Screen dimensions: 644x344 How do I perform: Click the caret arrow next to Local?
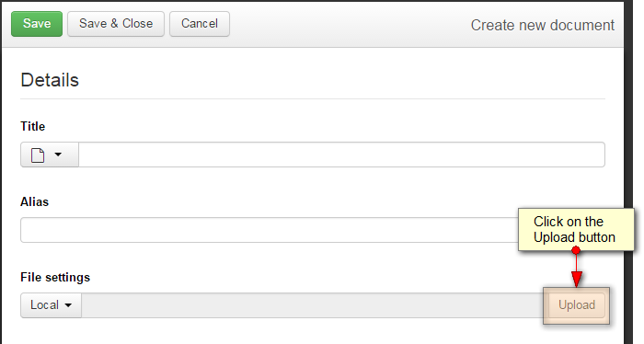68,305
